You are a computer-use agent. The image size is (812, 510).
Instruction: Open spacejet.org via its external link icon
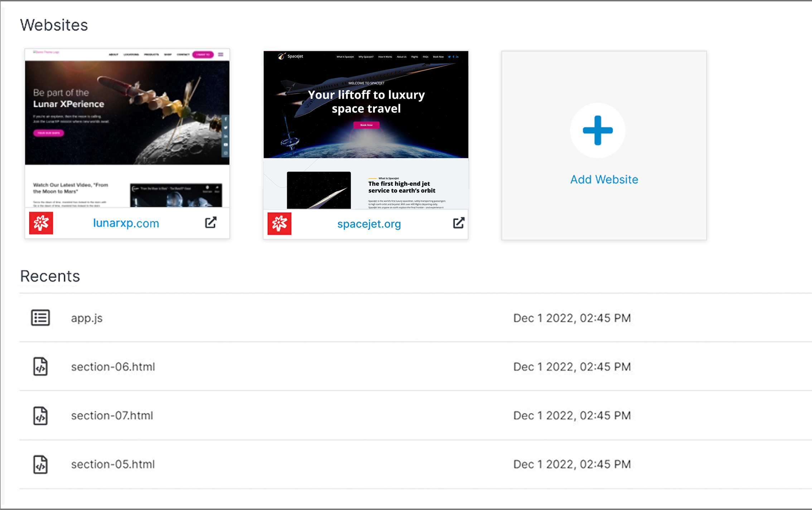pos(459,223)
